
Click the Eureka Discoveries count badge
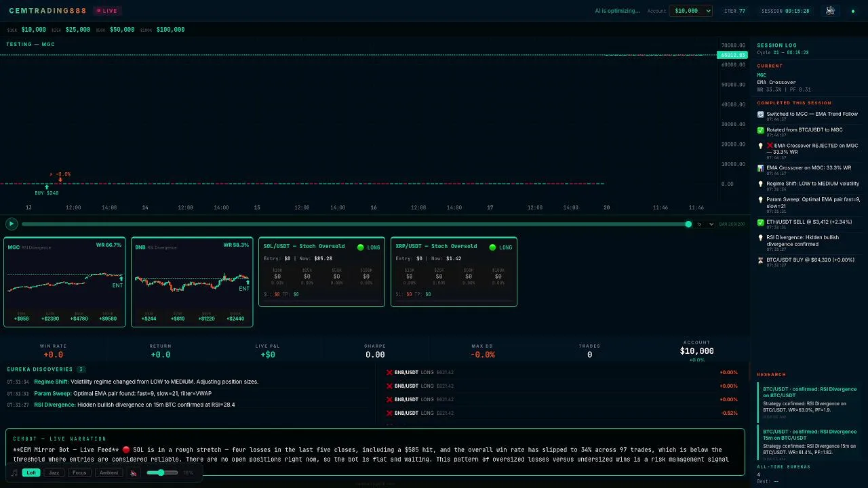[x=81, y=369]
